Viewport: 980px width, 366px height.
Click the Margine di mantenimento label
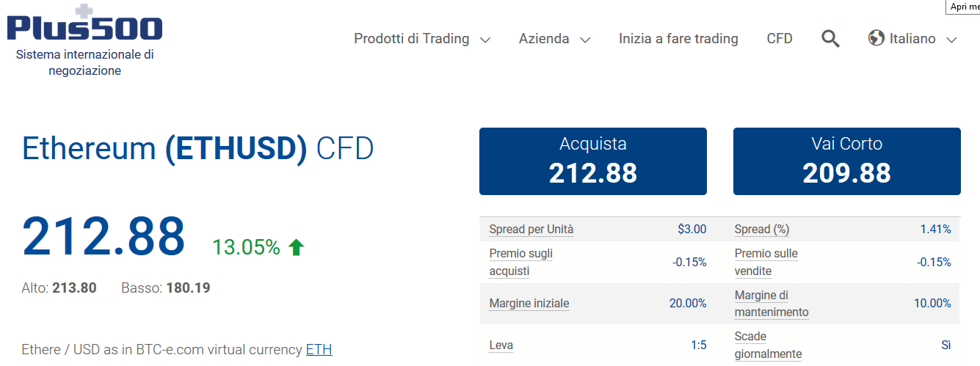(772, 304)
